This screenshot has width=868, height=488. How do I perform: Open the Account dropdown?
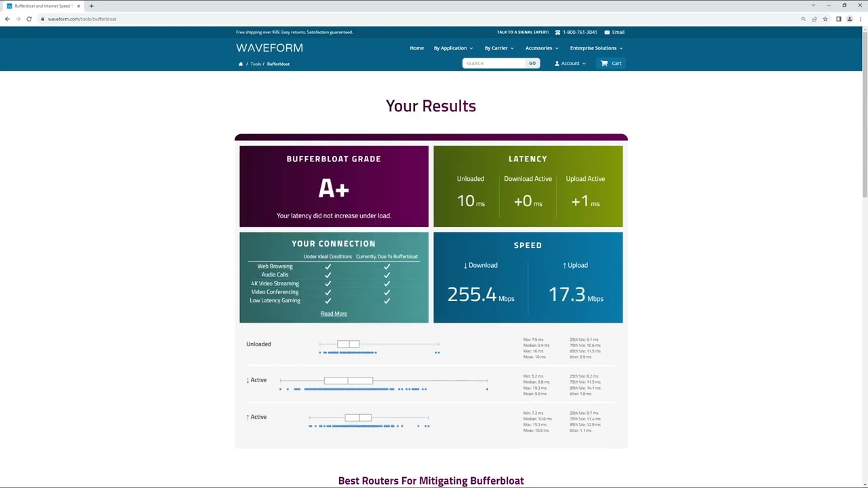click(x=570, y=64)
